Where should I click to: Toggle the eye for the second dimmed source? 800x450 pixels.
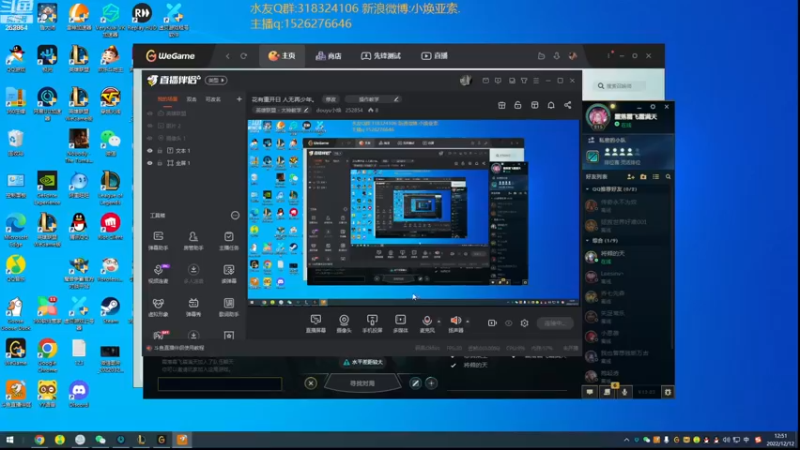[149, 126]
